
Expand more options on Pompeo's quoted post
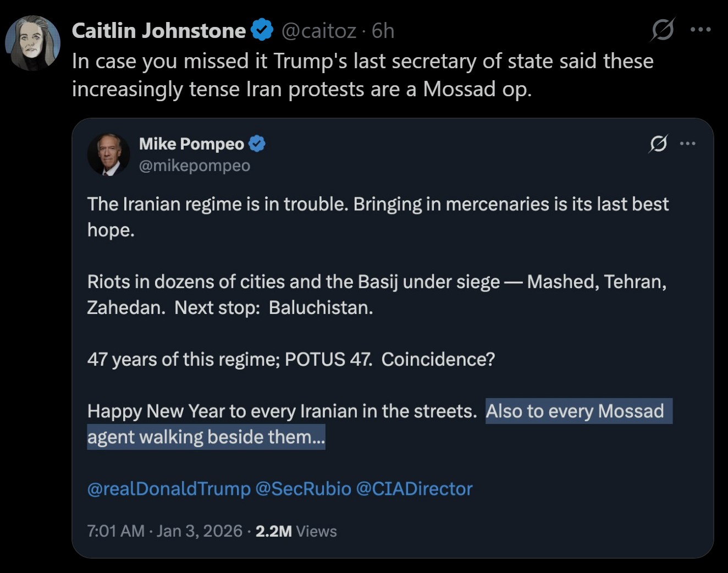[x=688, y=144]
